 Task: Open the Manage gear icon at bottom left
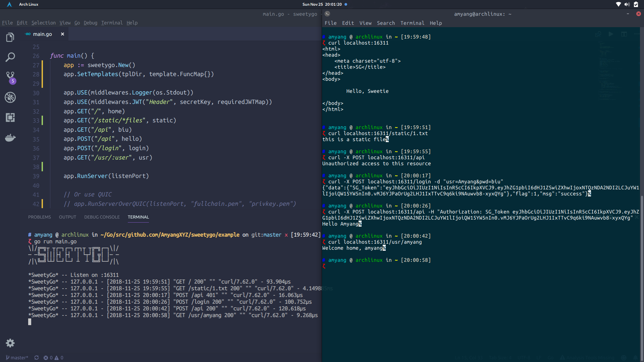click(x=10, y=343)
